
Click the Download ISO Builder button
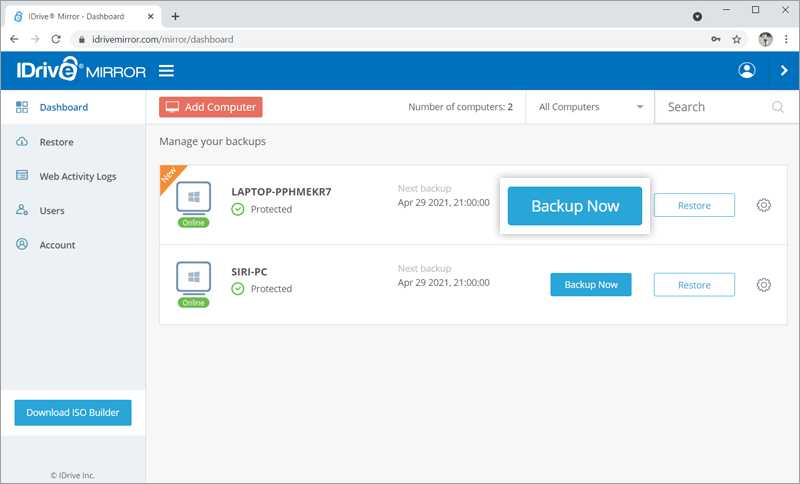(73, 413)
